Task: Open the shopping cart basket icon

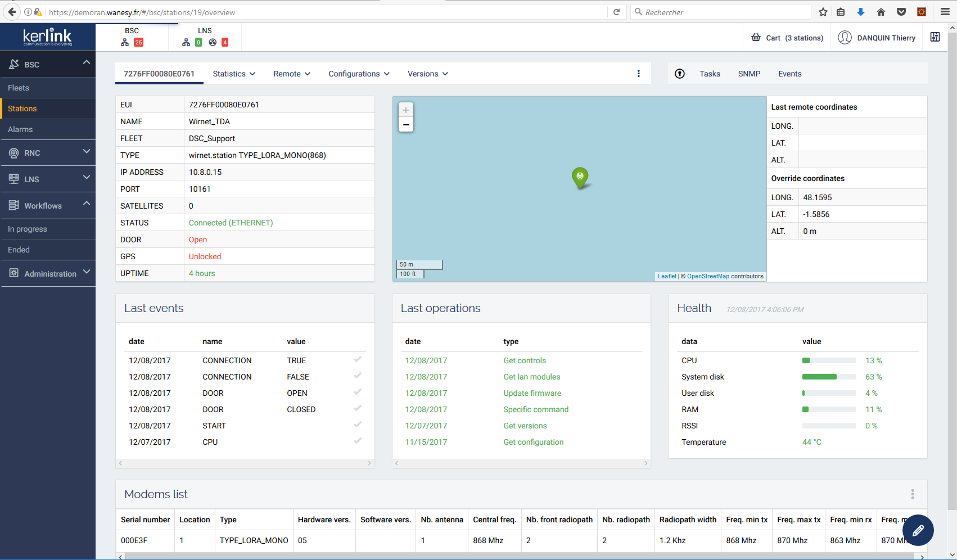Action: 756,38
